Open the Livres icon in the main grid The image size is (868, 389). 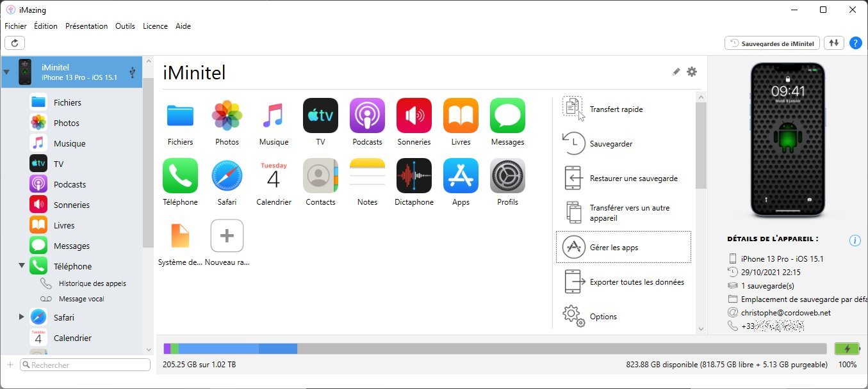[461, 116]
